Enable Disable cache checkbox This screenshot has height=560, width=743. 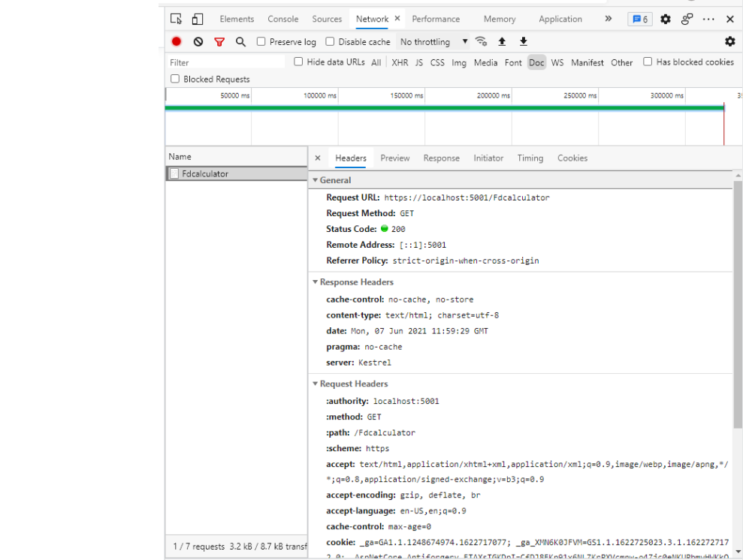point(330,41)
